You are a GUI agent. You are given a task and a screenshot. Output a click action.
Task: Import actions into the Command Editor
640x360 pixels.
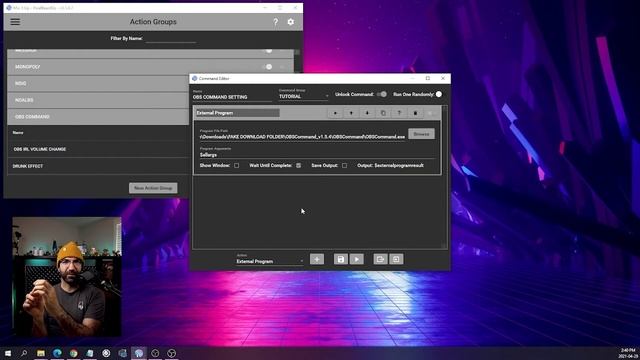396,259
